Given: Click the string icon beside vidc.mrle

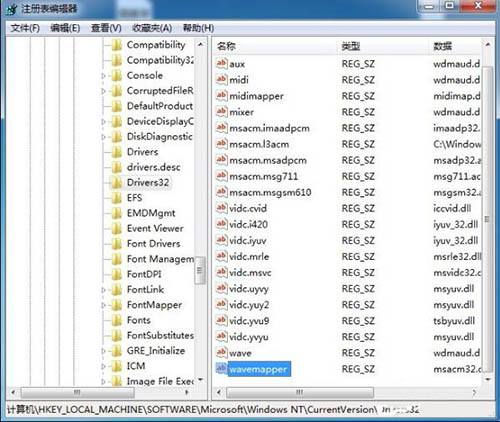Looking at the screenshot, I should (221, 256).
